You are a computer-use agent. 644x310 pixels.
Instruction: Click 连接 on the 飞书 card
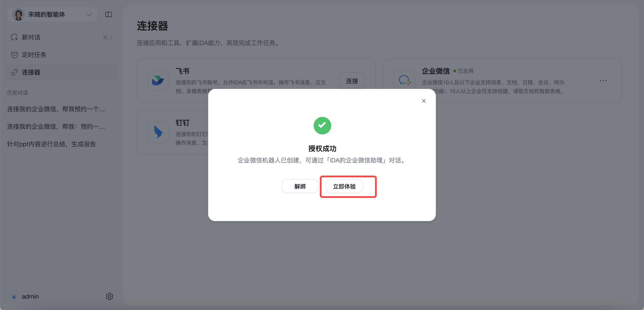tap(352, 81)
